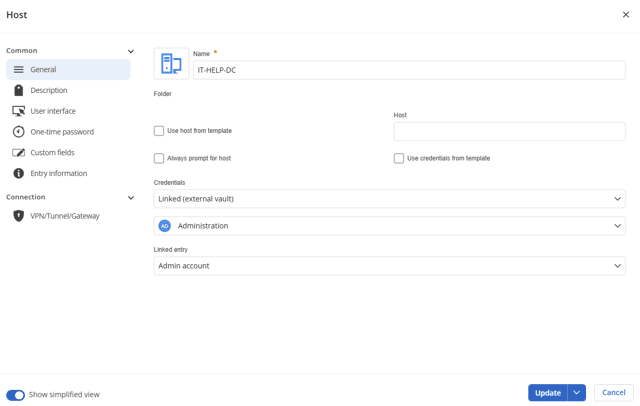
Task: Turn off Show simplified view toggle
Action: coord(16,395)
